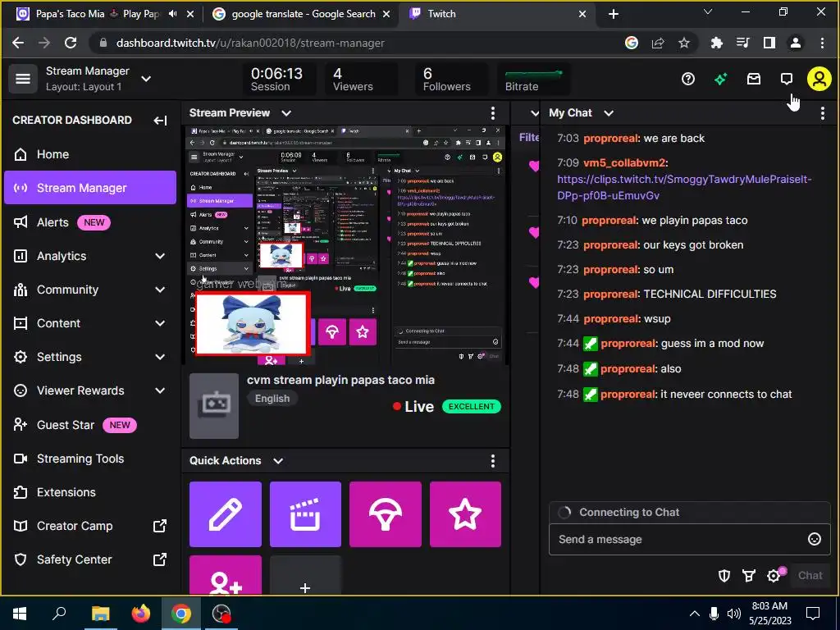This screenshot has width=840, height=630.
Task: Click the Raid Channel parachute quick action
Action: tap(386, 514)
